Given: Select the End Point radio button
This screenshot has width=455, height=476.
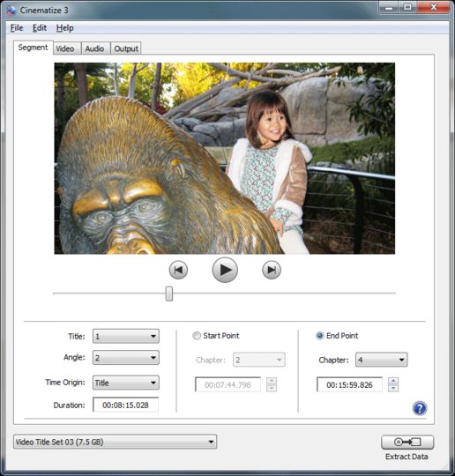Looking at the screenshot, I should pos(320,336).
